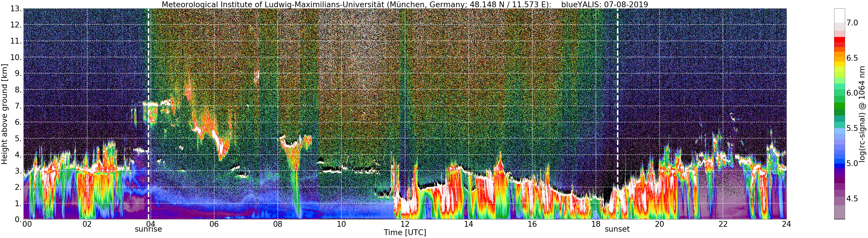Click the 'Time [UTC]' x-axis label
Image resolution: width=868 pixels, height=238 pixels.
[405, 233]
